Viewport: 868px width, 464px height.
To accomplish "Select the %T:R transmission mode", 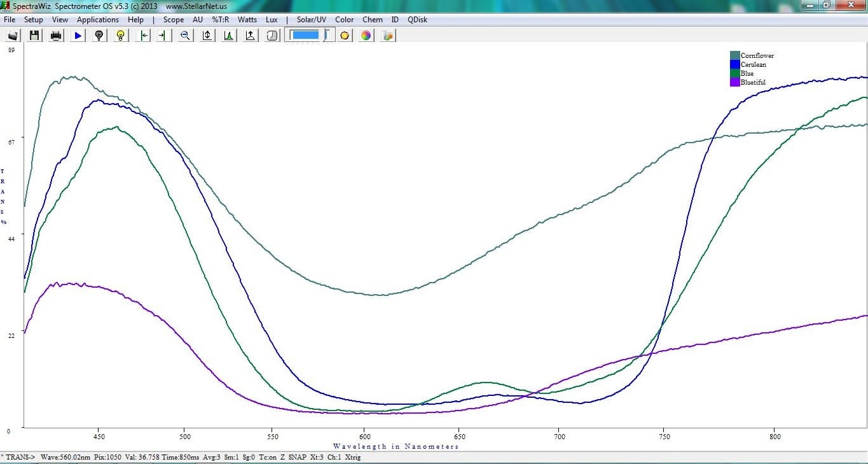I will [221, 20].
